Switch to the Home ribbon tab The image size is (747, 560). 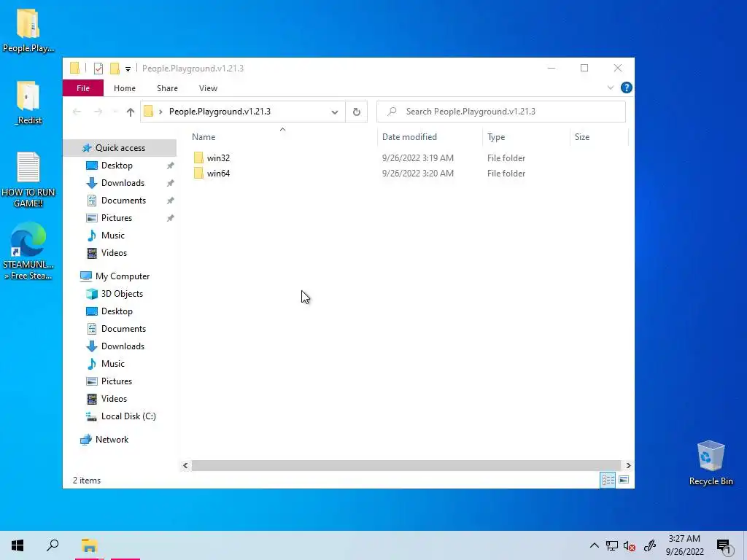tap(124, 88)
